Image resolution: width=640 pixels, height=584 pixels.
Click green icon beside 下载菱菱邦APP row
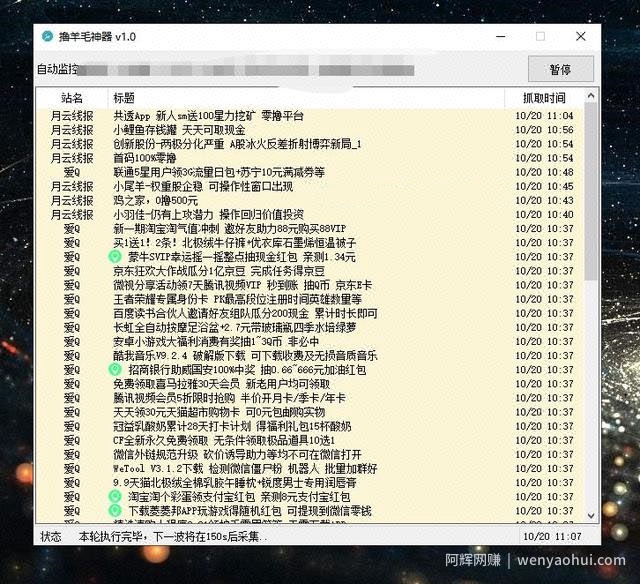[115, 511]
